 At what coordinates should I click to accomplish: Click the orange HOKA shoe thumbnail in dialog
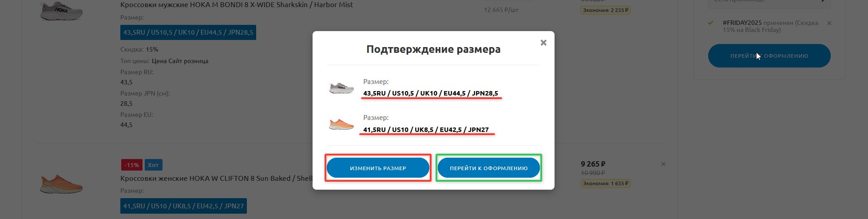(x=341, y=124)
